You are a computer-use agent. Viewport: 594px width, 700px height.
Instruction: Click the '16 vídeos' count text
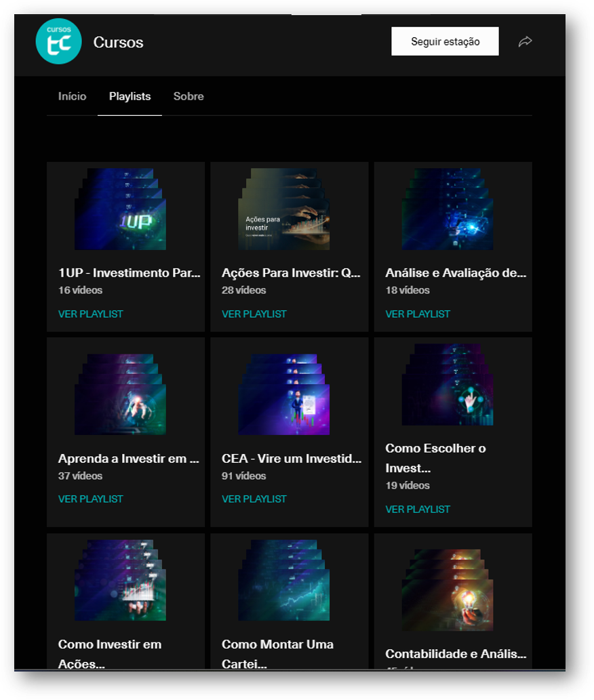click(81, 290)
